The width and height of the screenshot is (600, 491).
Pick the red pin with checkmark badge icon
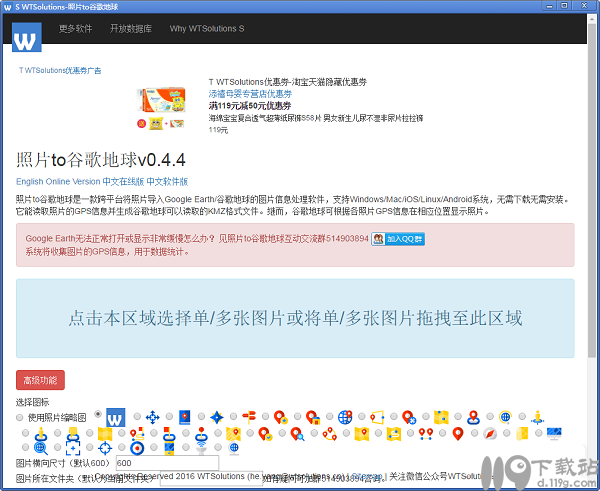pyautogui.click(x=266, y=434)
